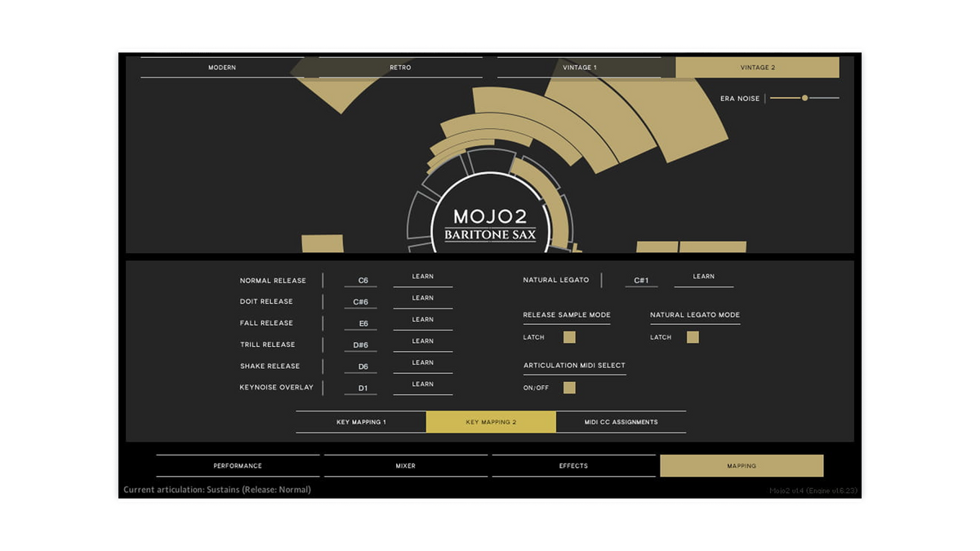Open MIDI CC Assignments tab
This screenshot has width=980, height=551.
(x=621, y=422)
